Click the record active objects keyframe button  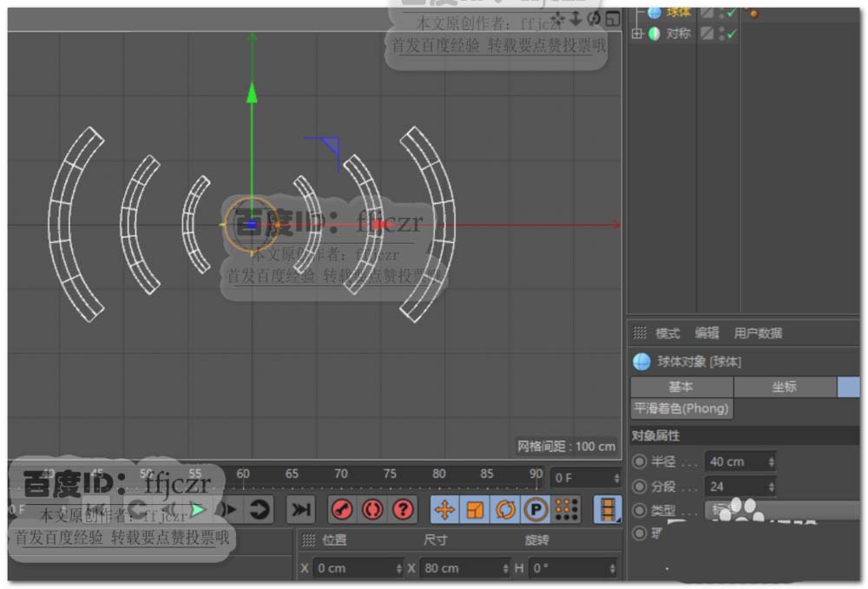343,510
